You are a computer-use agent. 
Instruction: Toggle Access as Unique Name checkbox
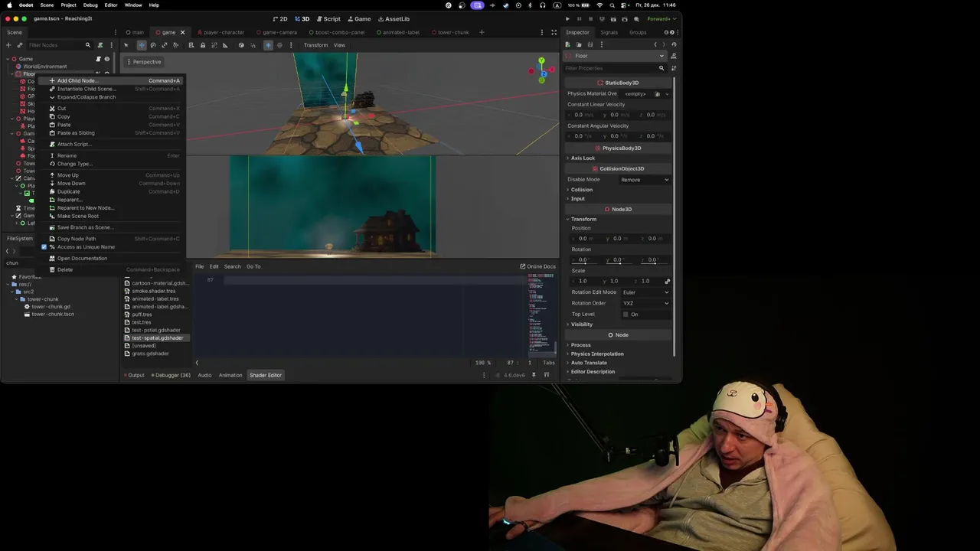tap(44, 247)
